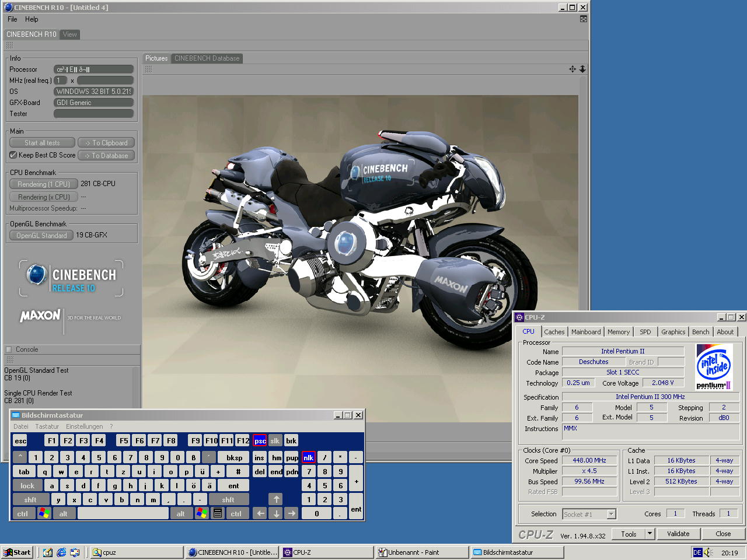
Task: Click the Show Desktop quick launch icon
Action: coord(48,552)
